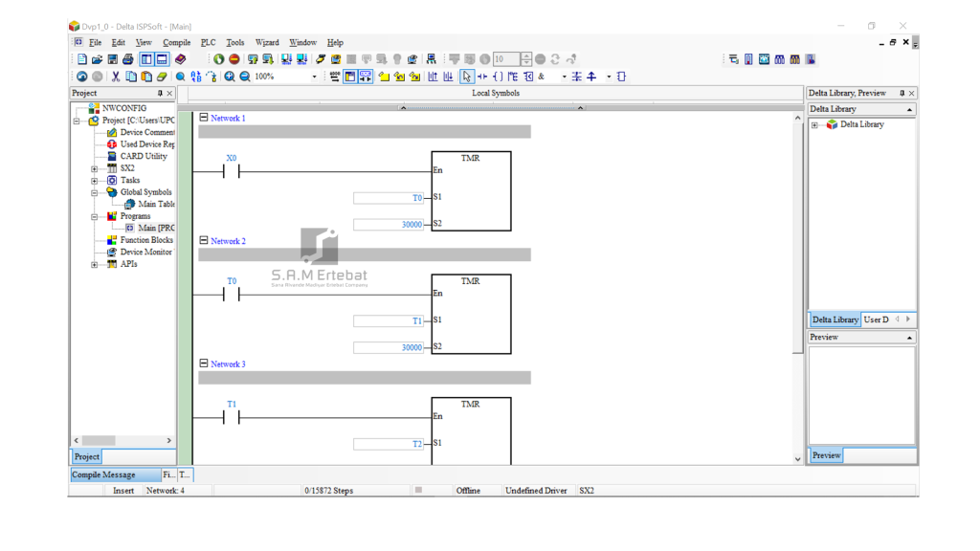Click the Save project icon
The image size is (980, 551).
coord(112,59)
